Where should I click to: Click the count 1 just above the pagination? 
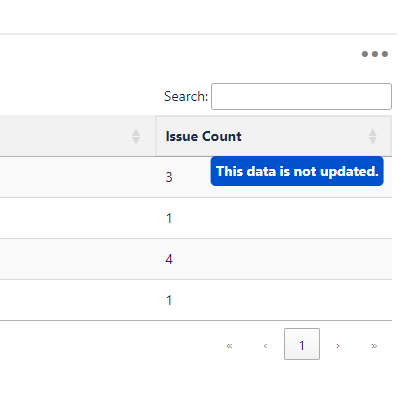pyautogui.click(x=169, y=300)
